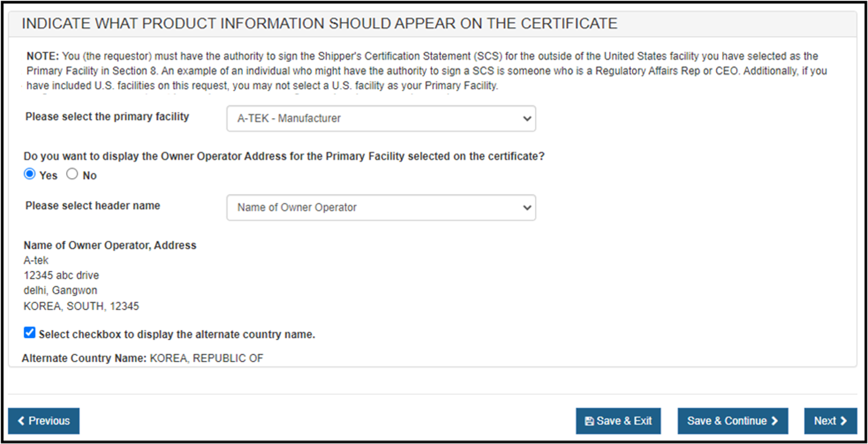The width and height of the screenshot is (868, 444).
Task: Click the "Select checkbox to display" label text
Action: pyautogui.click(x=176, y=334)
